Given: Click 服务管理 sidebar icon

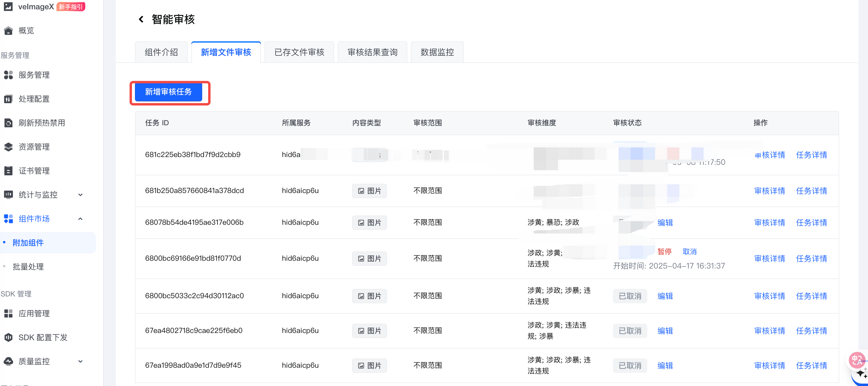Looking at the screenshot, I should pos(8,75).
